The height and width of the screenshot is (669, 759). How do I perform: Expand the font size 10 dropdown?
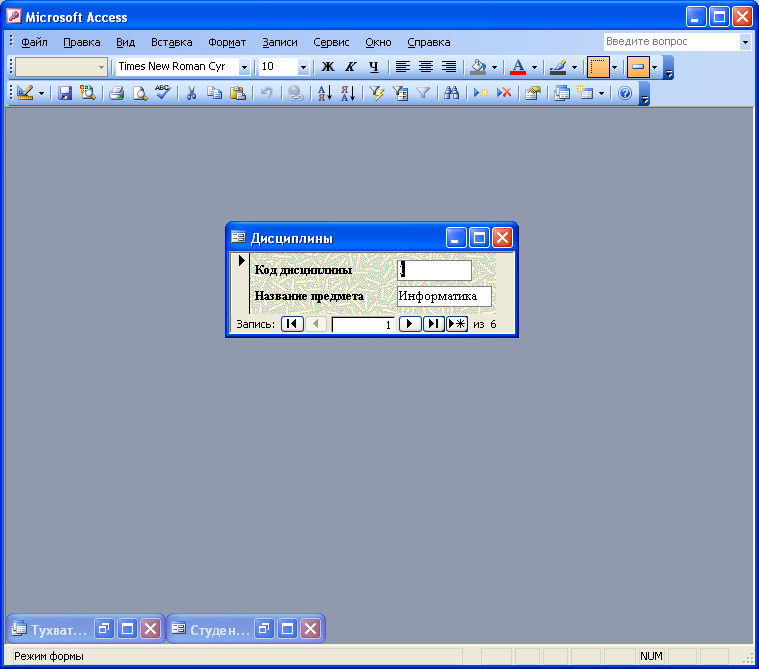(x=304, y=67)
